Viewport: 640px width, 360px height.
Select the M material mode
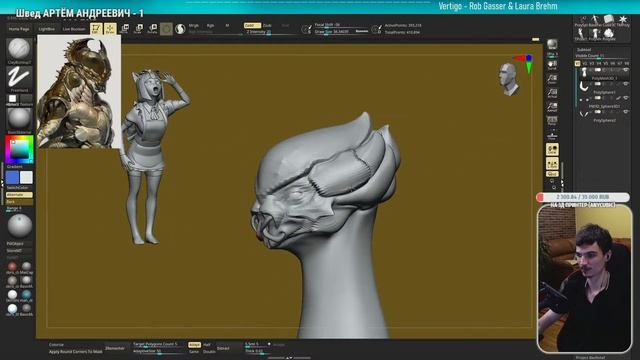click(227, 25)
